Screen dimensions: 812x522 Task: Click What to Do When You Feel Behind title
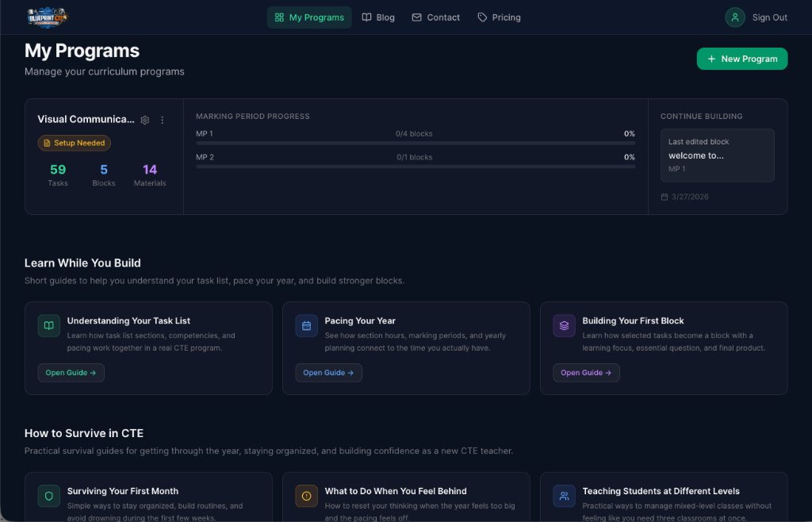(x=396, y=491)
